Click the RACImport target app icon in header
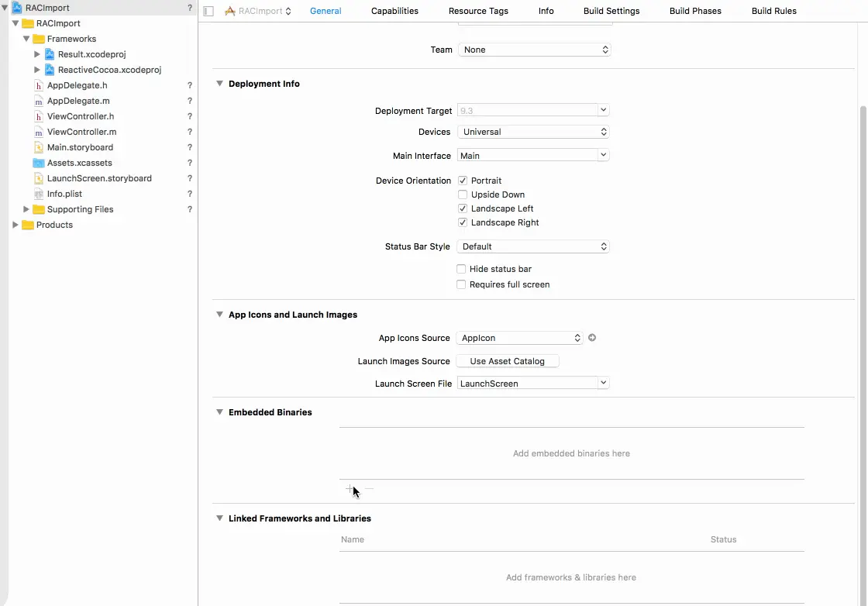 229,11
